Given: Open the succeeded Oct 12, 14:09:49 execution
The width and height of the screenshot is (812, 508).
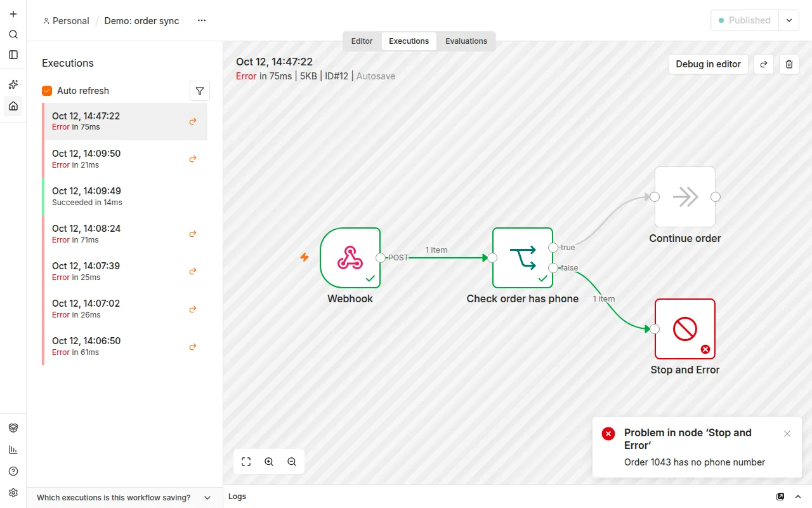Looking at the screenshot, I should point(125,196).
